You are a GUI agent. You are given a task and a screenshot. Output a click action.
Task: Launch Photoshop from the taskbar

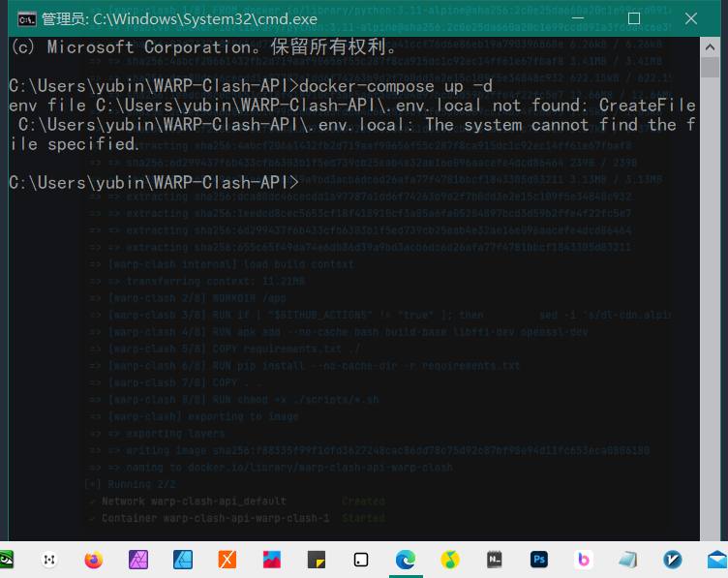[539, 560]
